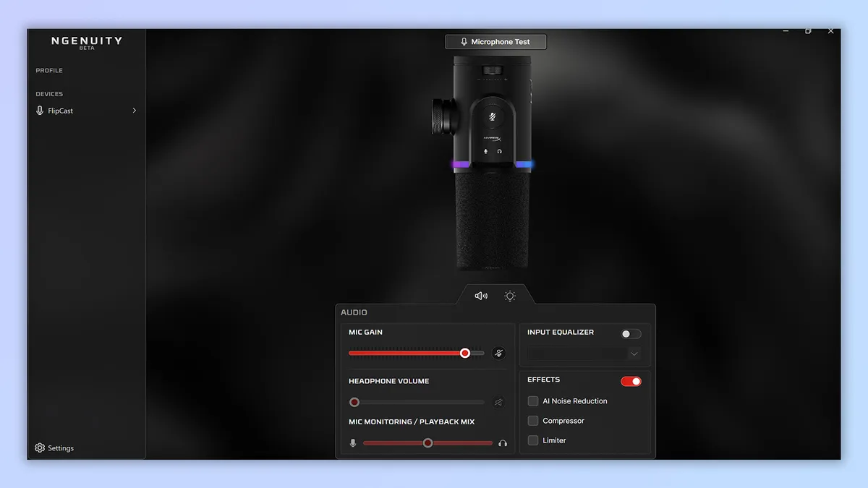Click the Headphone Volume slider handle
Screen dimensions: 868x488
354,402
